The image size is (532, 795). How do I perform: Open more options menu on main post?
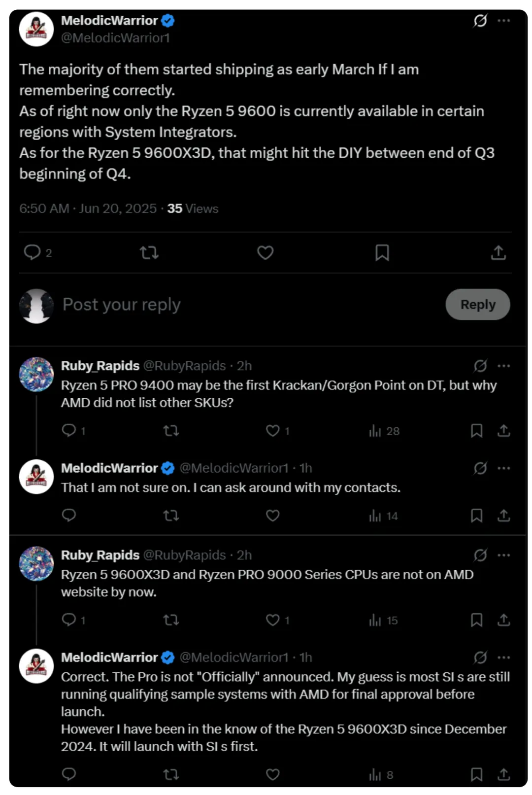coord(504,21)
